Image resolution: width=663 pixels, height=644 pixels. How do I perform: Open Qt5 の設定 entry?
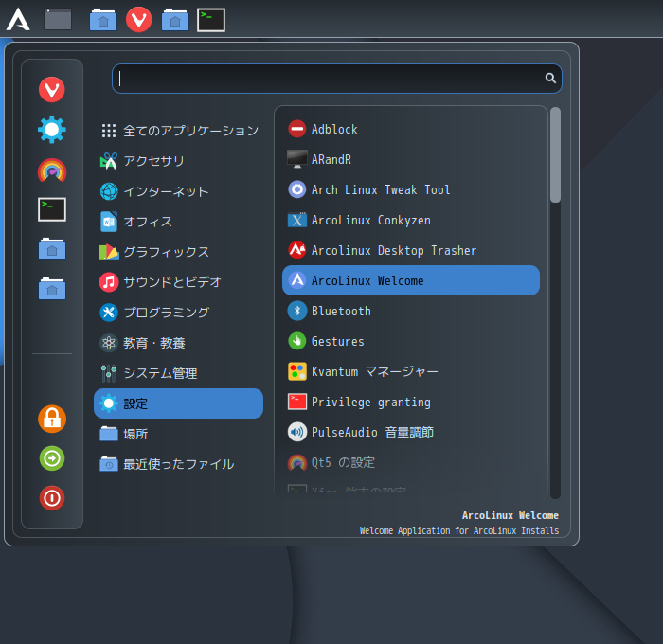coord(411,462)
